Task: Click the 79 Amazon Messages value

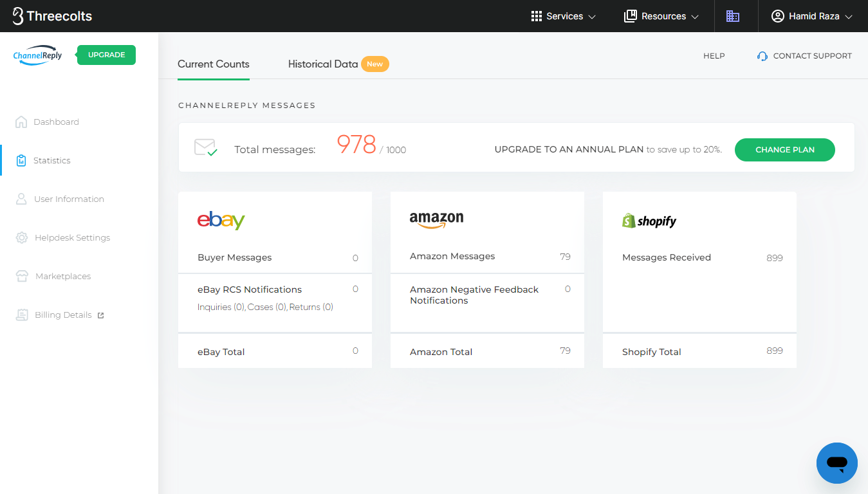Action: [x=566, y=257]
